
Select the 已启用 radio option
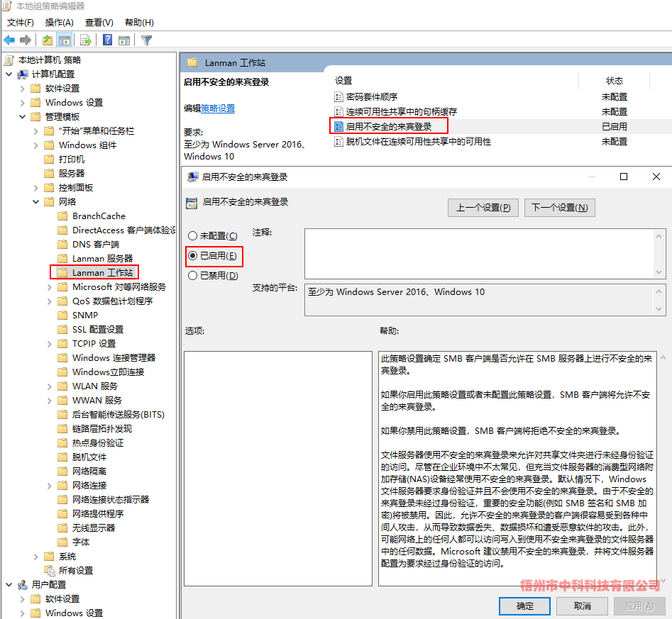pyautogui.click(x=193, y=255)
